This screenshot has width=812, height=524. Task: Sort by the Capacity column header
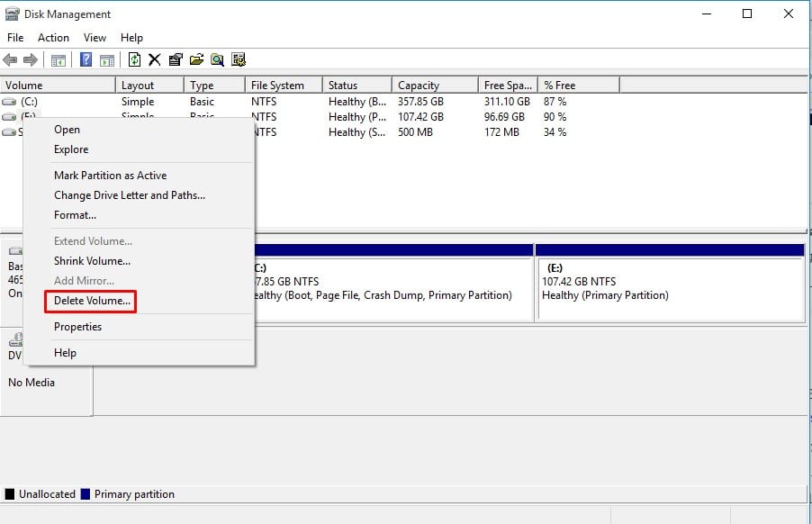pos(419,86)
